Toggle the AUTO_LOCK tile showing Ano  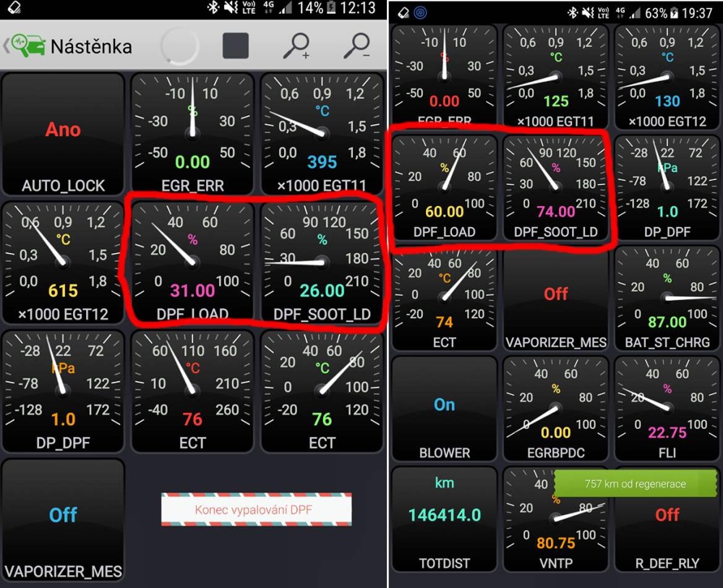63,135
